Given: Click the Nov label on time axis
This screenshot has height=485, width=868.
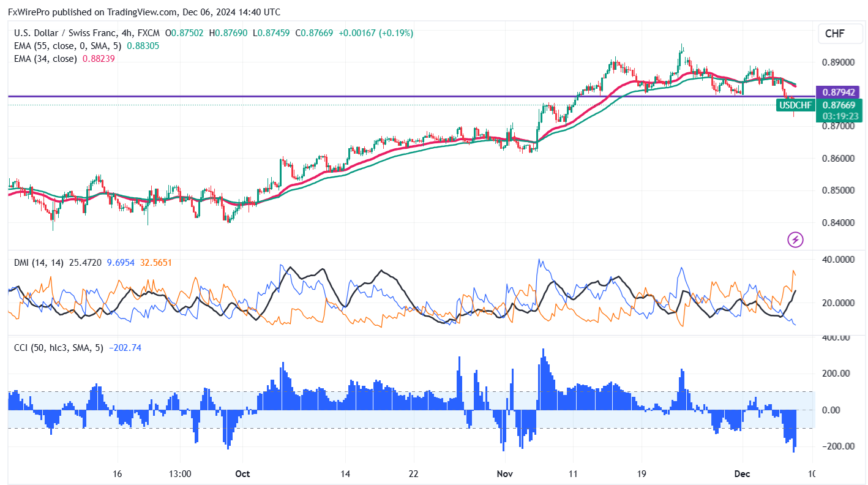Looking at the screenshot, I should pyautogui.click(x=504, y=474).
